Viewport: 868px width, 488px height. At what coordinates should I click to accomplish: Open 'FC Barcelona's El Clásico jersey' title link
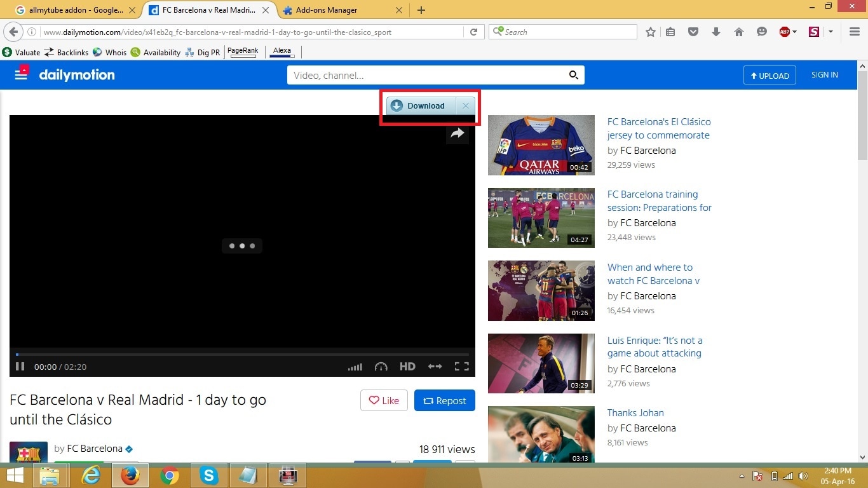pyautogui.click(x=659, y=128)
